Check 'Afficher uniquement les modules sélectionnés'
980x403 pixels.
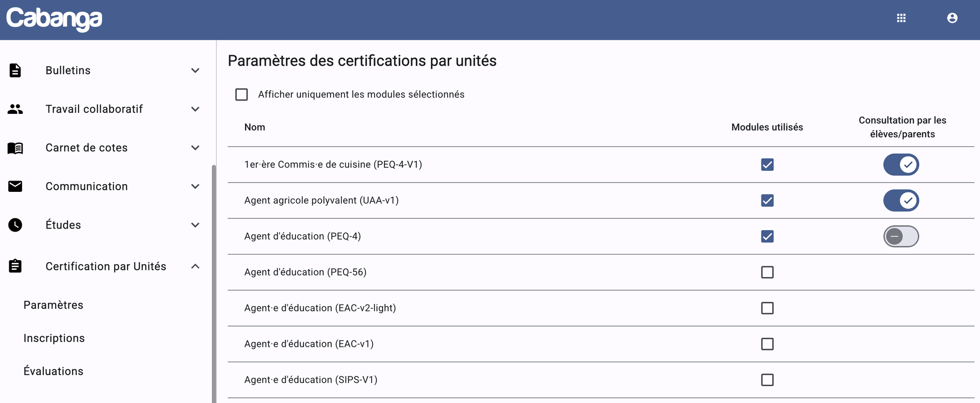[241, 94]
